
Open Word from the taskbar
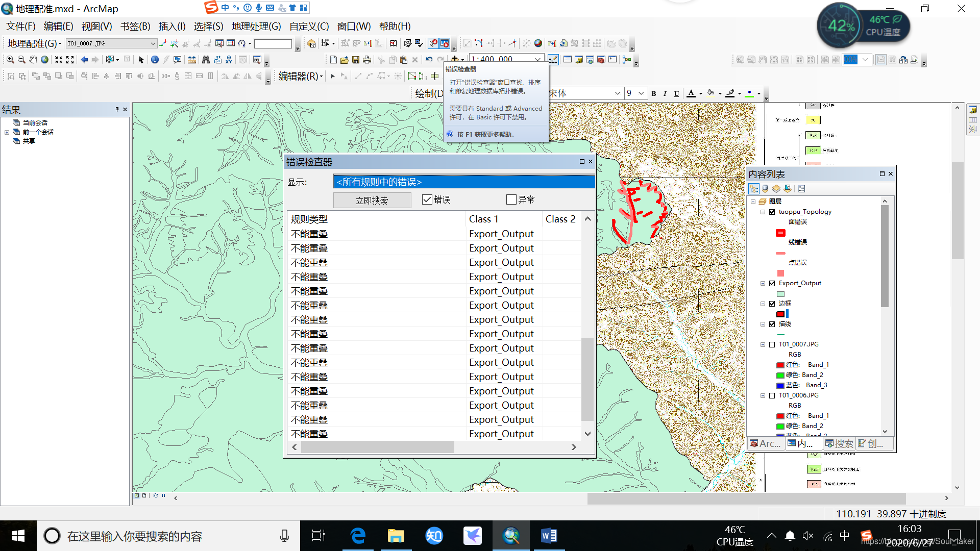pyautogui.click(x=549, y=536)
